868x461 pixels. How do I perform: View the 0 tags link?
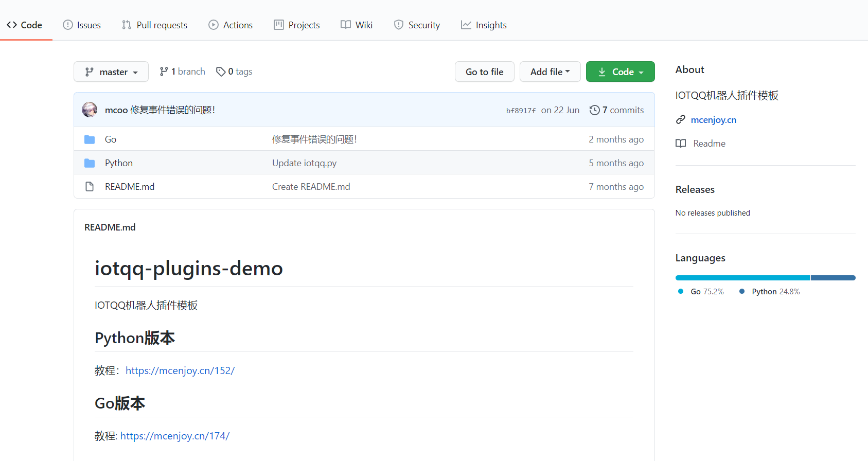pyautogui.click(x=234, y=72)
